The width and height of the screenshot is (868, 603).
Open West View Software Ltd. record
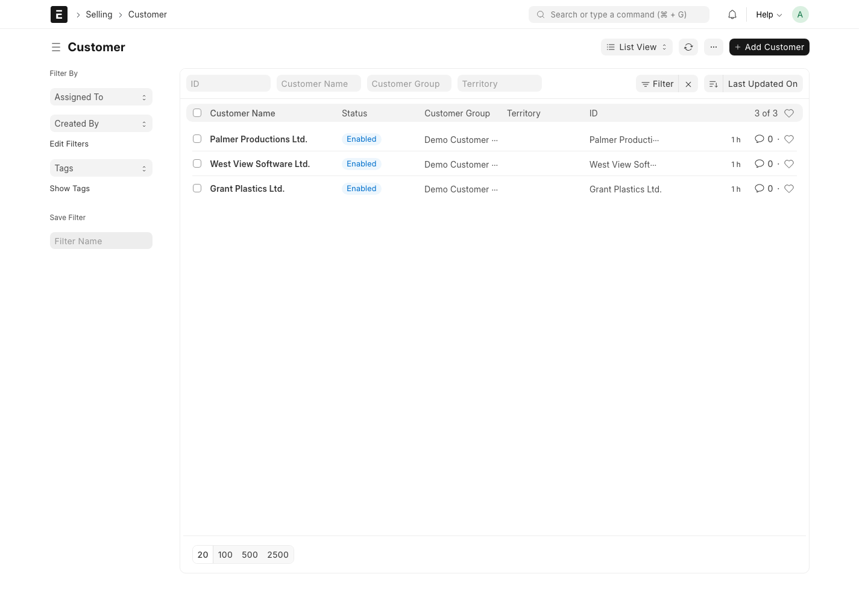[260, 164]
